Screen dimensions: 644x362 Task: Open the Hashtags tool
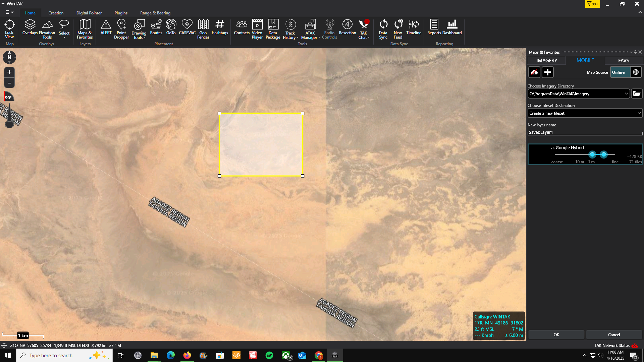click(220, 27)
